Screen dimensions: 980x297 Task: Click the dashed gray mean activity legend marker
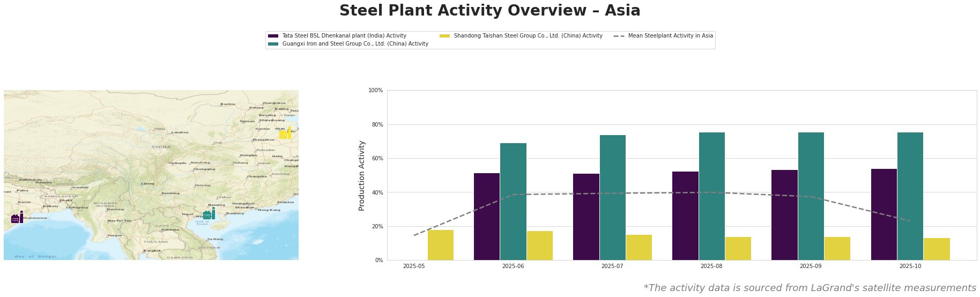(619, 36)
